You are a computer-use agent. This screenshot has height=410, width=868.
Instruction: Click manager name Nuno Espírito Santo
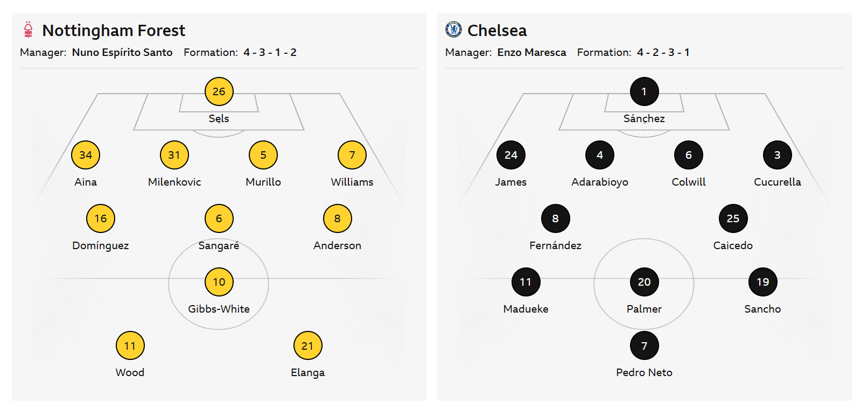(x=122, y=52)
